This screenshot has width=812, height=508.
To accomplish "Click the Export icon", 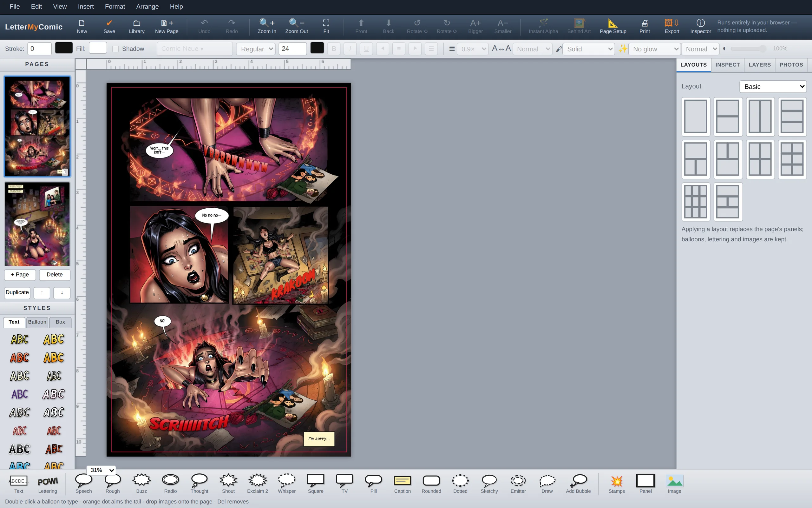I will 672,23.
